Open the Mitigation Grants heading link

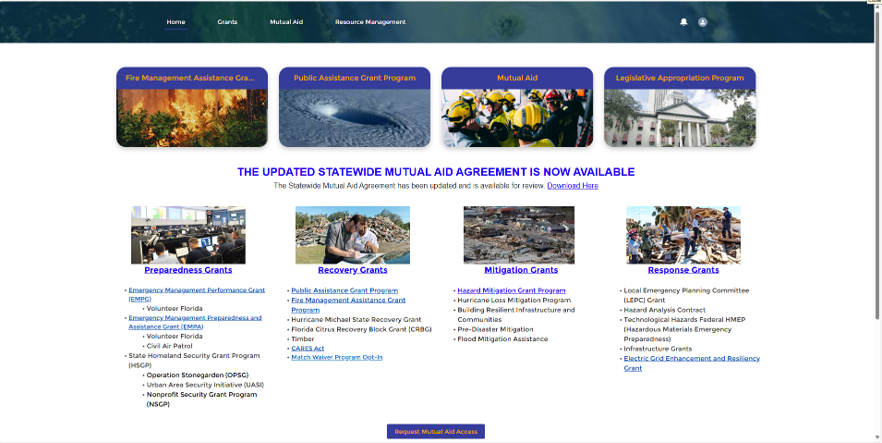coord(520,270)
